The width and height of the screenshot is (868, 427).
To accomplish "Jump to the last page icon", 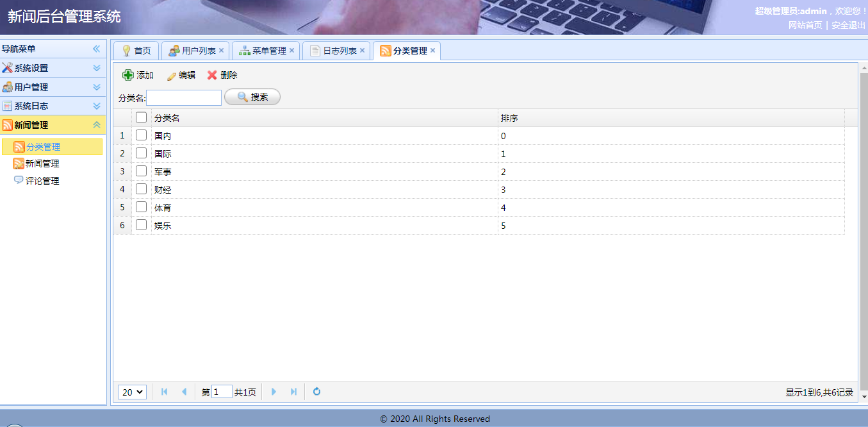I will 293,392.
